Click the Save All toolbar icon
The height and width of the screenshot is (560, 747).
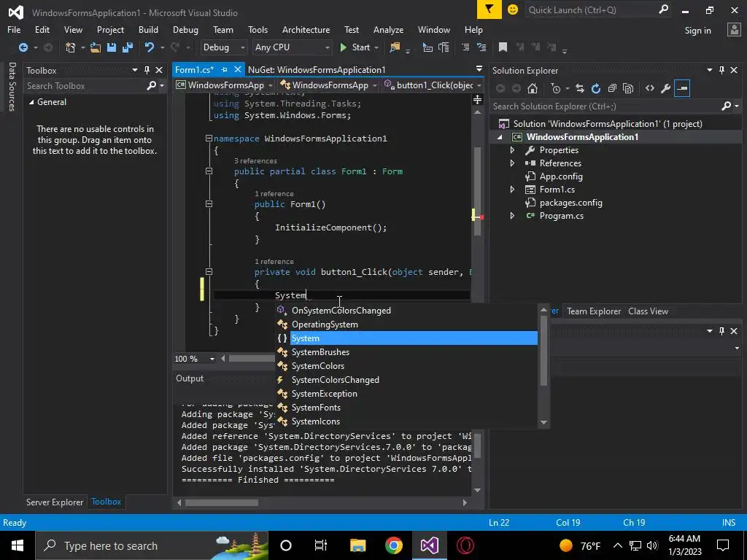pyautogui.click(x=128, y=47)
